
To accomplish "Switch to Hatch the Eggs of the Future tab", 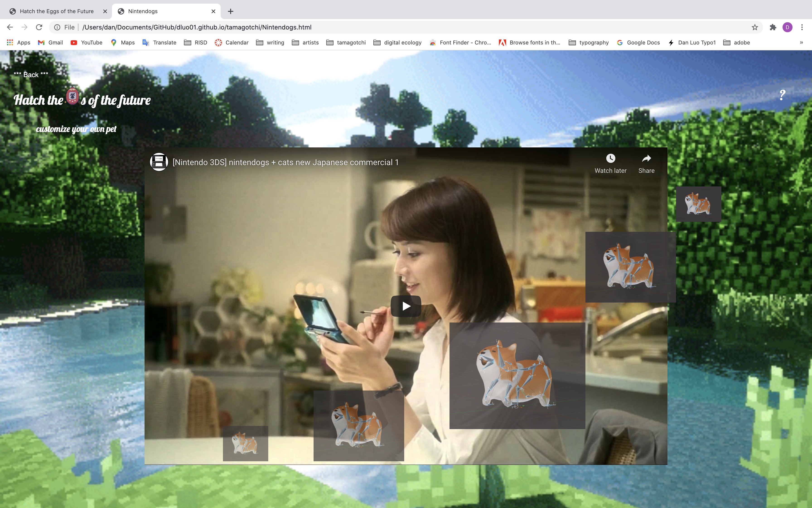I will point(56,11).
